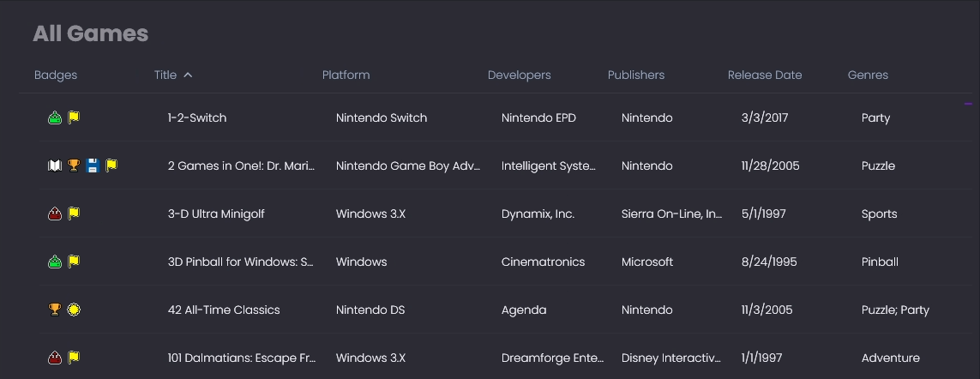Sort games by the Platform column header
The image size is (980, 379).
pyautogui.click(x=346, y=75)
